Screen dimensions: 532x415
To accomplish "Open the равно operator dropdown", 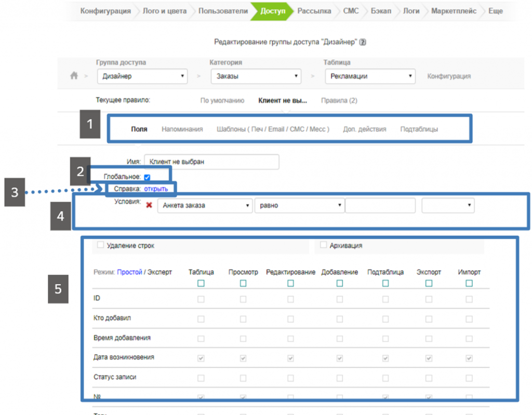I will click(x=299, y=205).
